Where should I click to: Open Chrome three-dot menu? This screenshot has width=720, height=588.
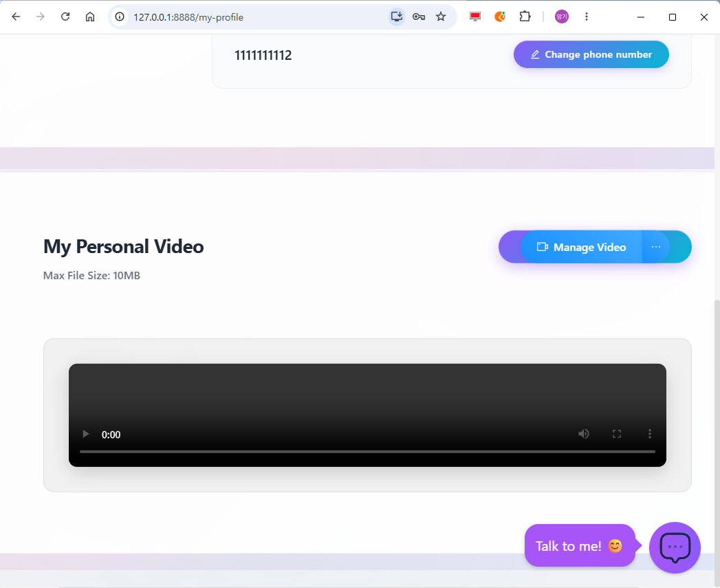(587, 17)
